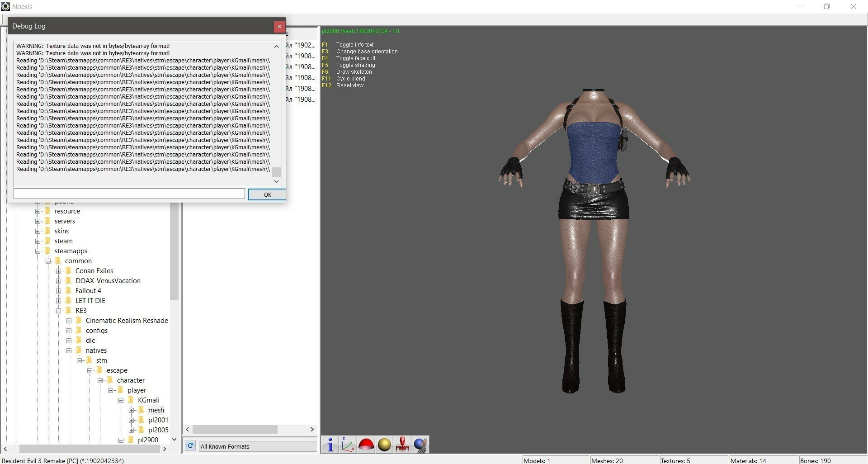Collapse the common folder node
Viewport: 868px width, 464px height.
(x=48, y=261)
